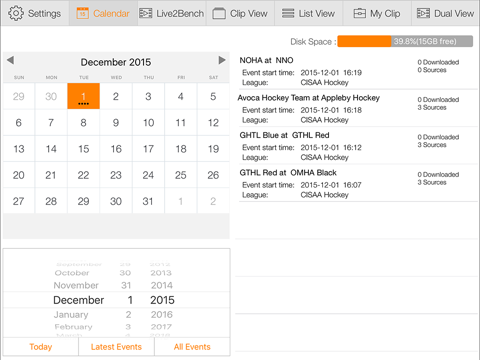This screenshot has width=480, height=360.
Task: Click the December 2015 month title
Action: [116, 62]
